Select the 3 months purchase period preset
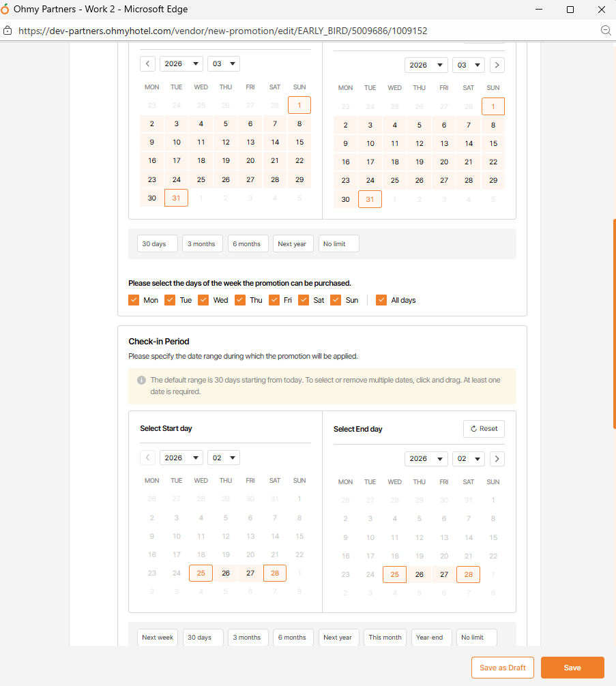This screenshot has width=616, height=686. 202,244
